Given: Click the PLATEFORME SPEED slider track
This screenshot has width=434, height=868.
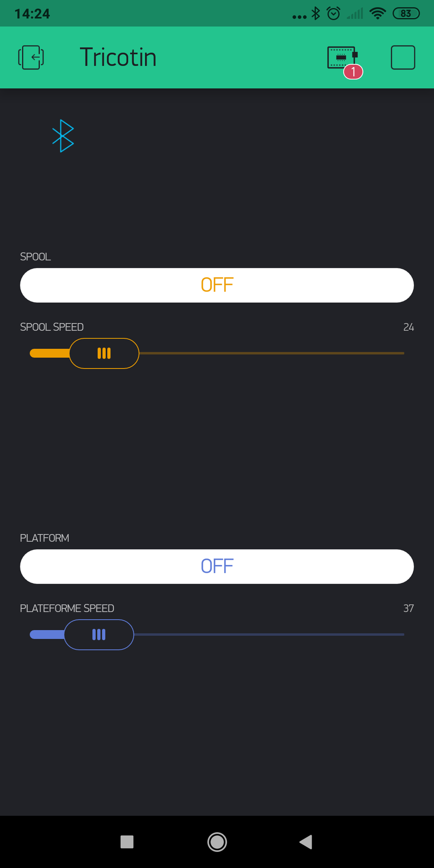Looking at the screenshot, I should point(269,635).
